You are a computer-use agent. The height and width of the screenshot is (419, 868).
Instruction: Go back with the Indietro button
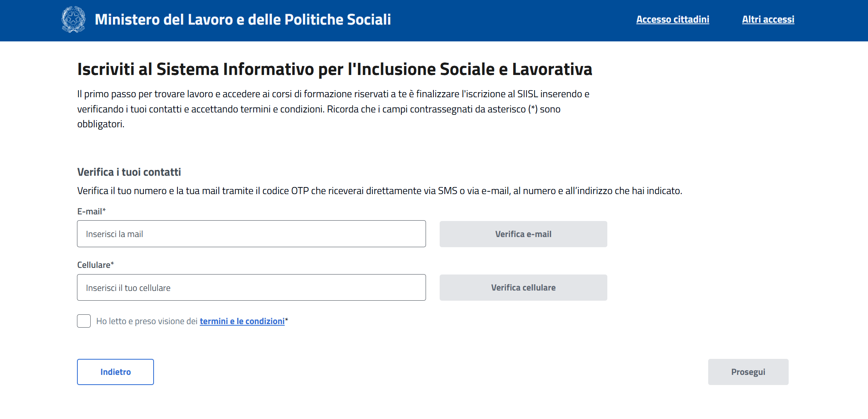(x=115, y=372)
